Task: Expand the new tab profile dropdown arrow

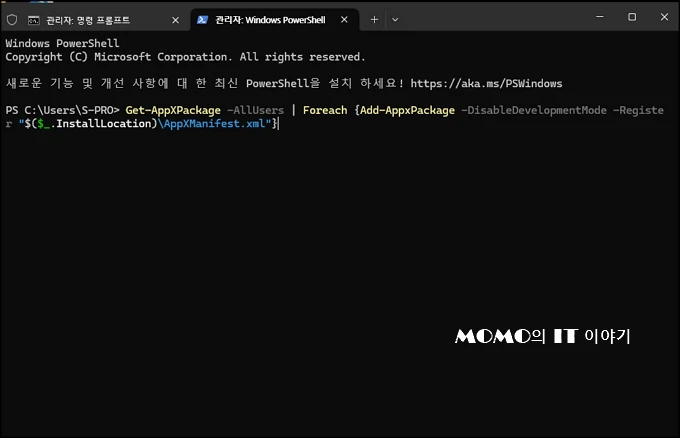Action: click(x=395, y=20)
